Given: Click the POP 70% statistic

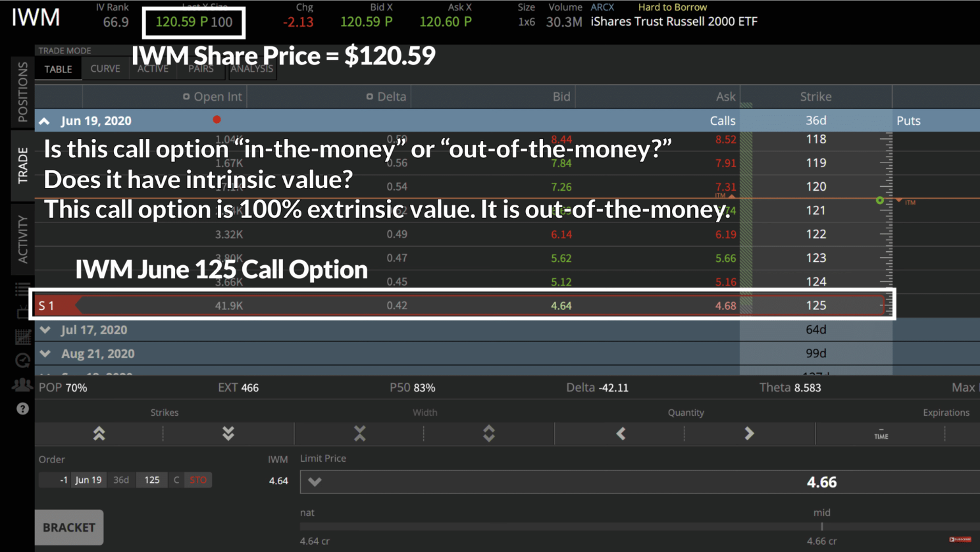Looking at the screenshot, I should coord(63,388).
